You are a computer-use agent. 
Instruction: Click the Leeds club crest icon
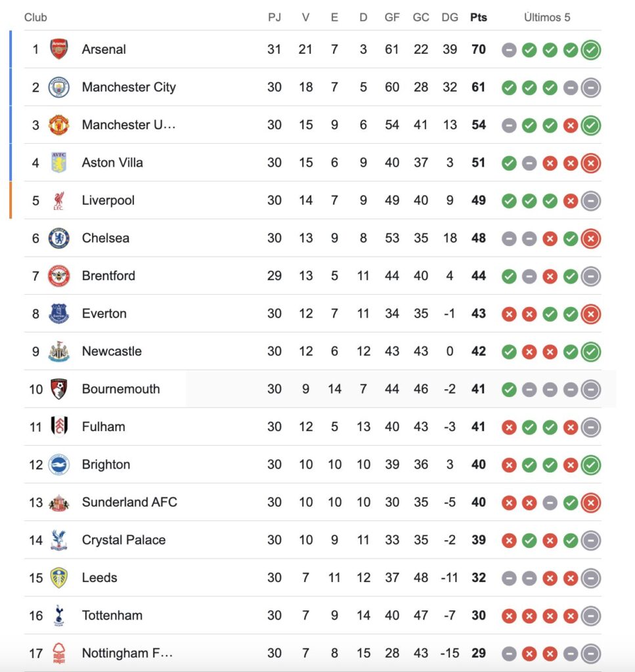pyautogui.click(x=59, y=577)
